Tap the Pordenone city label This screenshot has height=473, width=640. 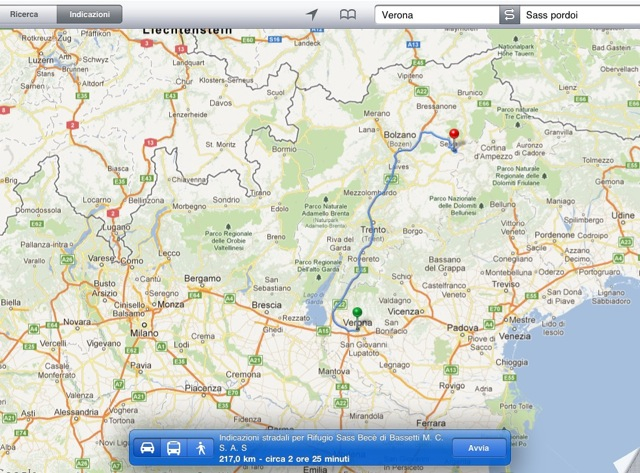click(555, 235)
